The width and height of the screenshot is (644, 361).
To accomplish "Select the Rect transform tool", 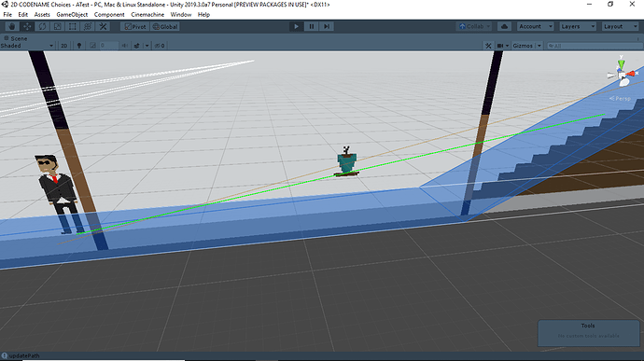I will click(x=73, y=26).
